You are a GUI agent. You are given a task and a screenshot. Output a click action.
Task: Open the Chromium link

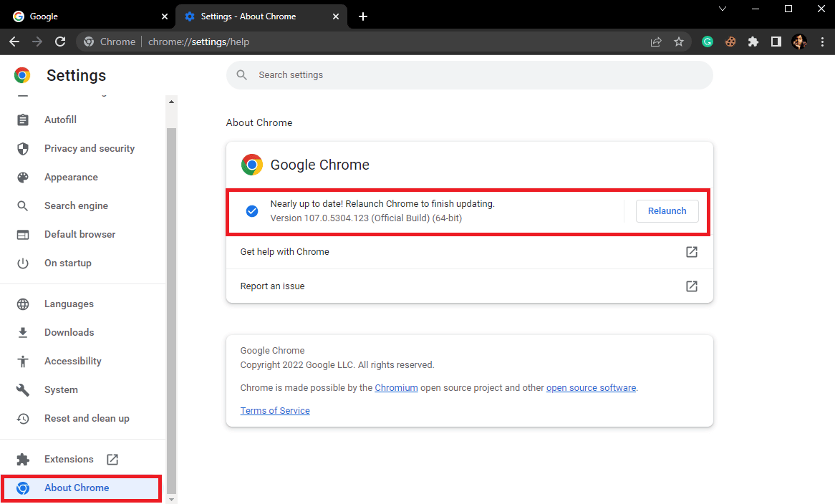click(x=396, y=388)
